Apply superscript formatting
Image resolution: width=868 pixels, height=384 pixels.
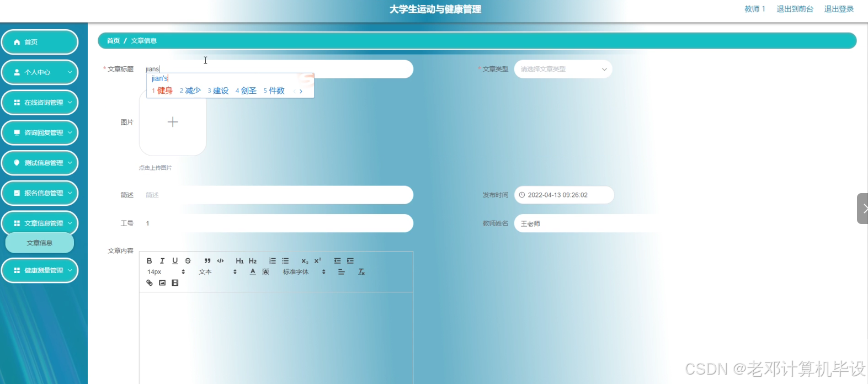coord(318,261)
